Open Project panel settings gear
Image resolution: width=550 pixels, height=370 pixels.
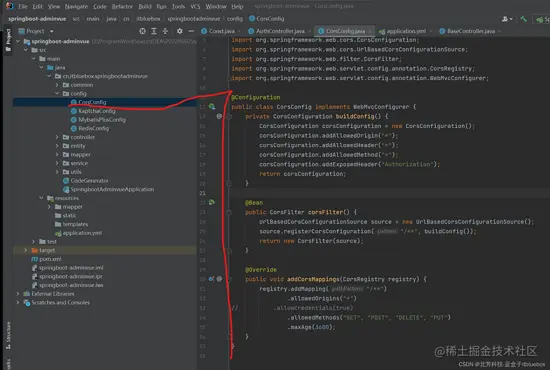click(180, 31)
